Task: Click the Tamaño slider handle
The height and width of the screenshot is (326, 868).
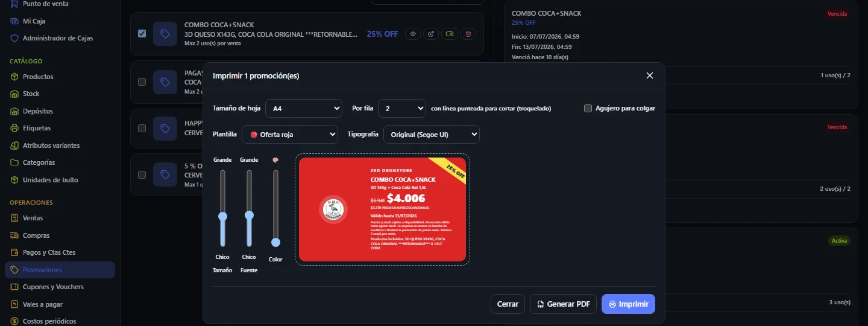Action: (222, 216)
